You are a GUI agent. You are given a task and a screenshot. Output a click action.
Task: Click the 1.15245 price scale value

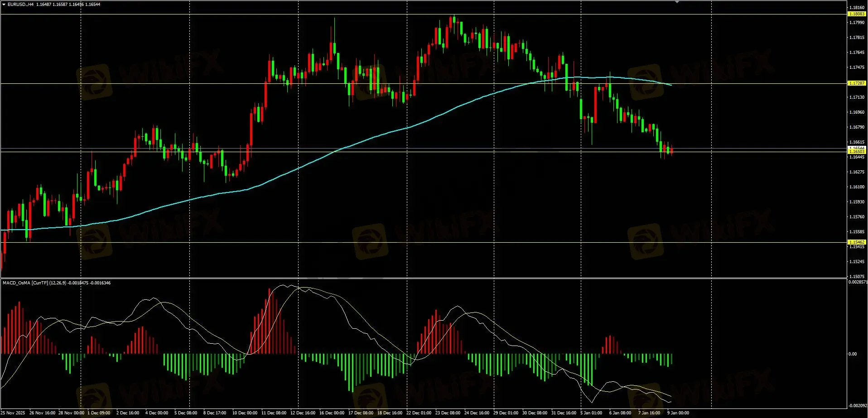tap(857, 262)
